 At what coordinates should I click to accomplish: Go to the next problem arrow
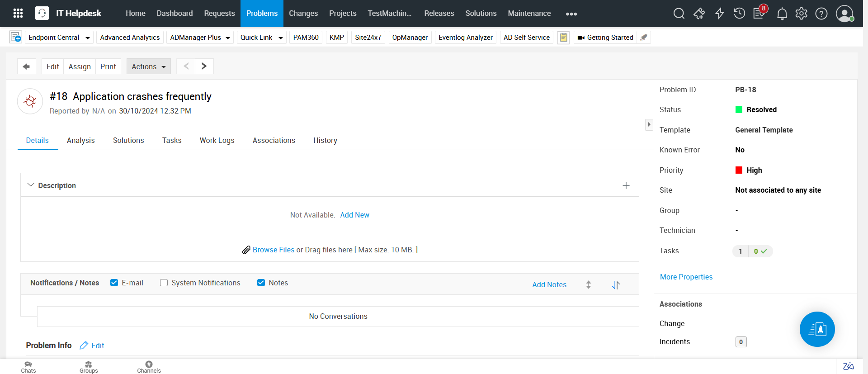pos(204,66)
